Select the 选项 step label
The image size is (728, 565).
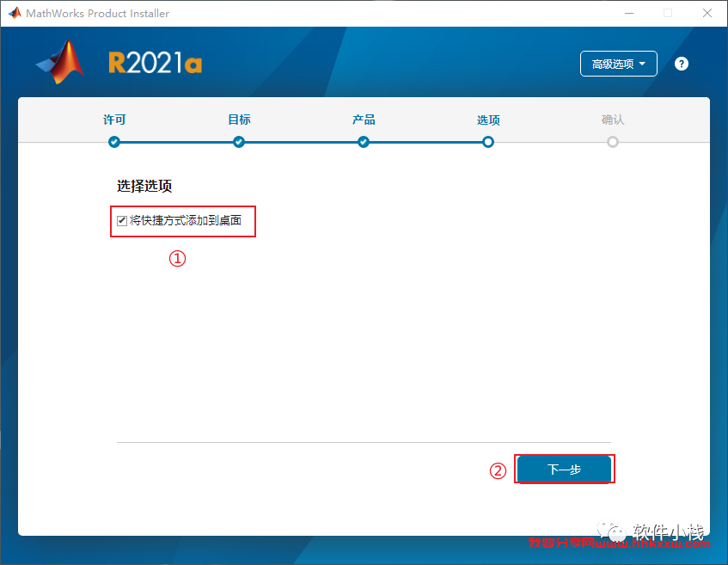coord(488,120)
